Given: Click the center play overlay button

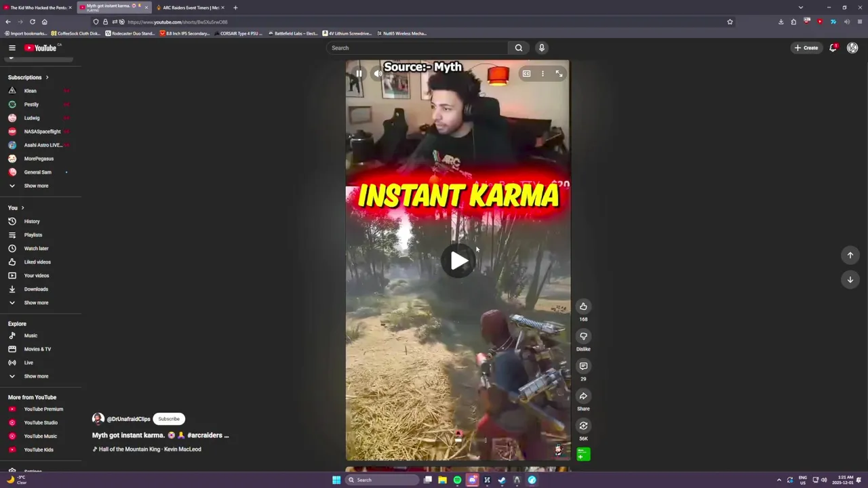Looking at the screenshot, I should 458,261.
